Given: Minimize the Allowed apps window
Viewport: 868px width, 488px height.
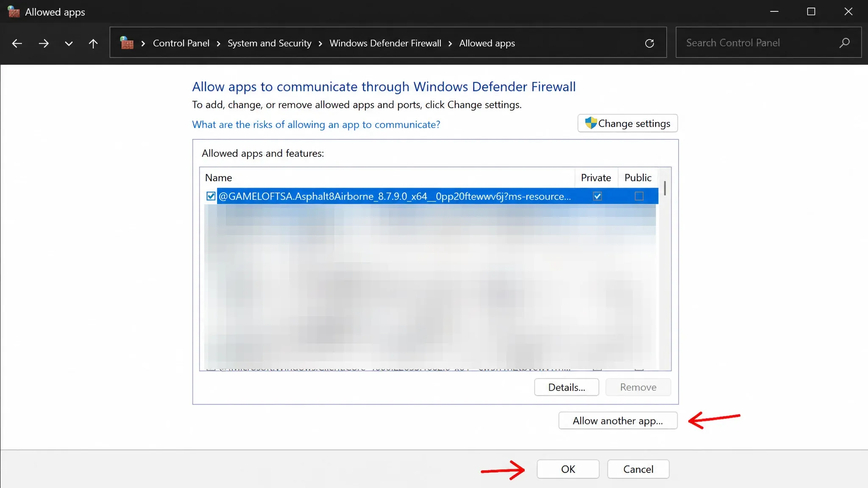Looking at the screenshot, I should coord(774,11).
